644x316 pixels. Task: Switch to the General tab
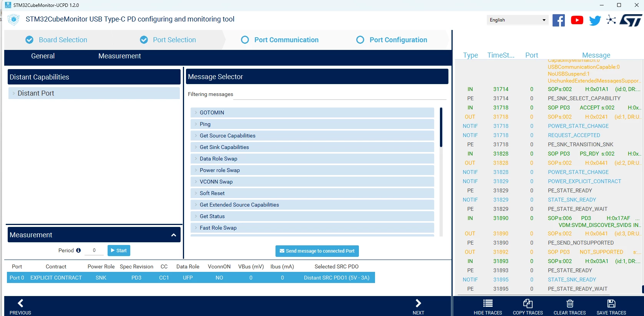43,56
